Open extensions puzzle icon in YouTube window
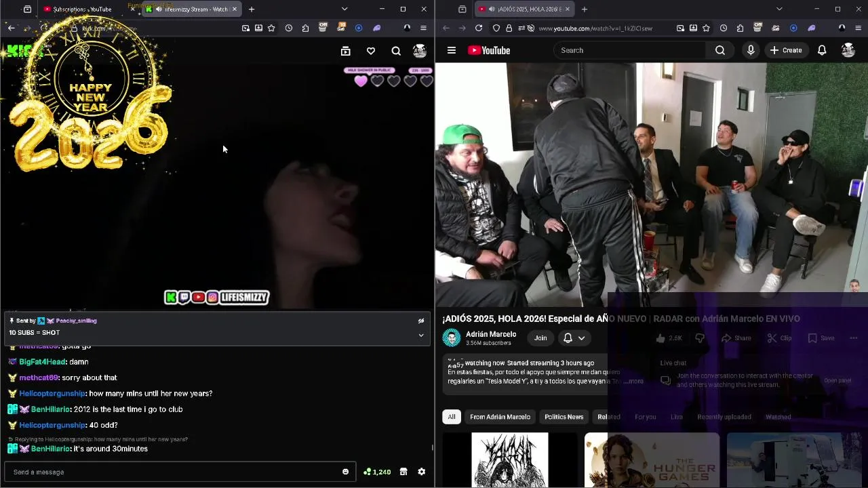868x488 pixels. [x=740, y=28]
